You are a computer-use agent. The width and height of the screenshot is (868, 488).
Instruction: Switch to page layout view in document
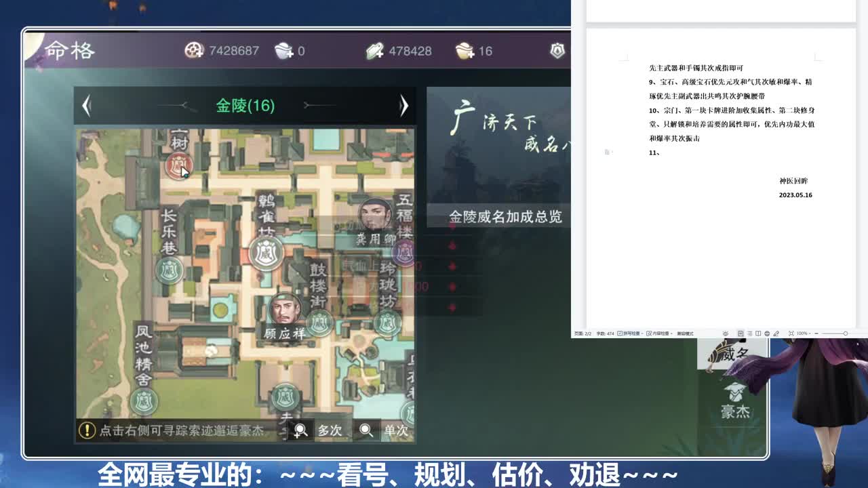[741, 333]
